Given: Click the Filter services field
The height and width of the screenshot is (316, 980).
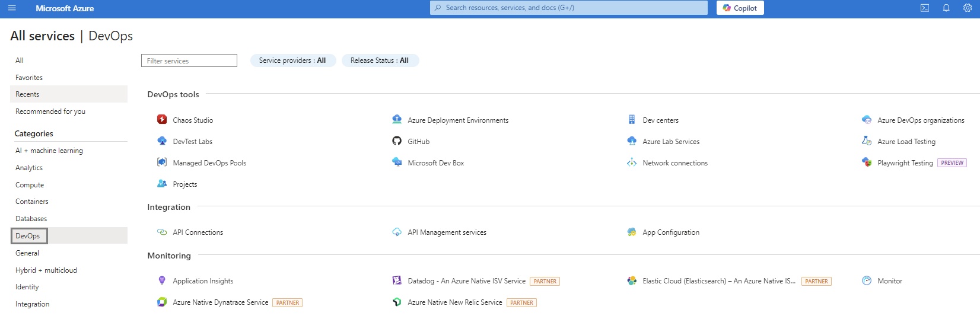Looking at the screenshot, I should pyautogui.click(x=189, y=60).
